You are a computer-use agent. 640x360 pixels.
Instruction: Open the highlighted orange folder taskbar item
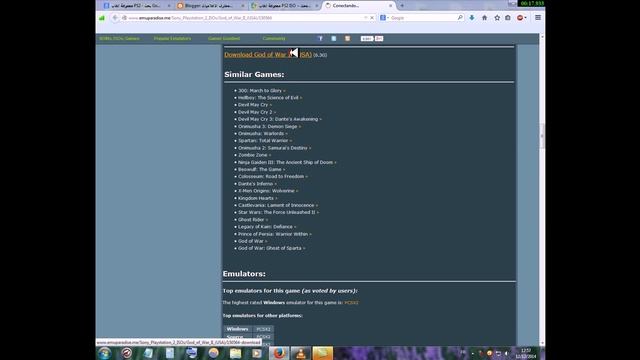(x=322, y=353)
